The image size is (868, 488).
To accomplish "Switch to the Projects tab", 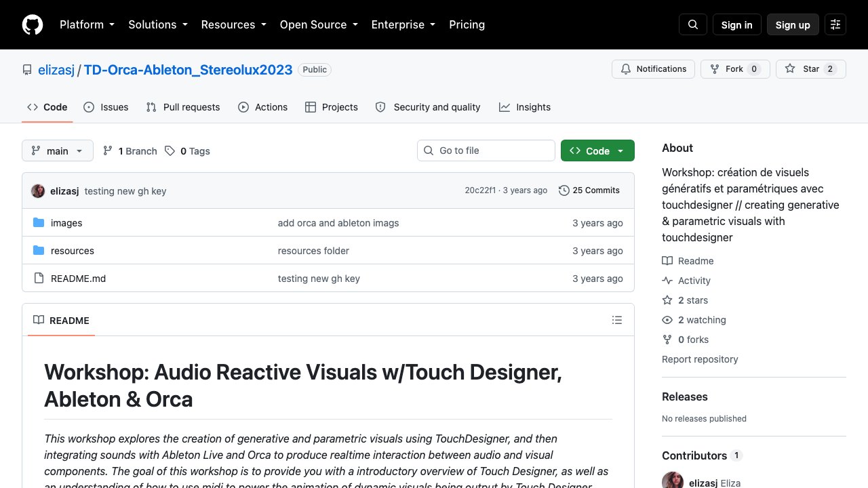I will (x=332, y=107).
